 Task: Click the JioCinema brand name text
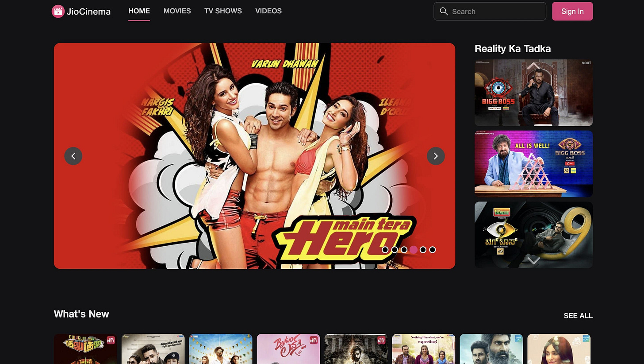(88, 12)
